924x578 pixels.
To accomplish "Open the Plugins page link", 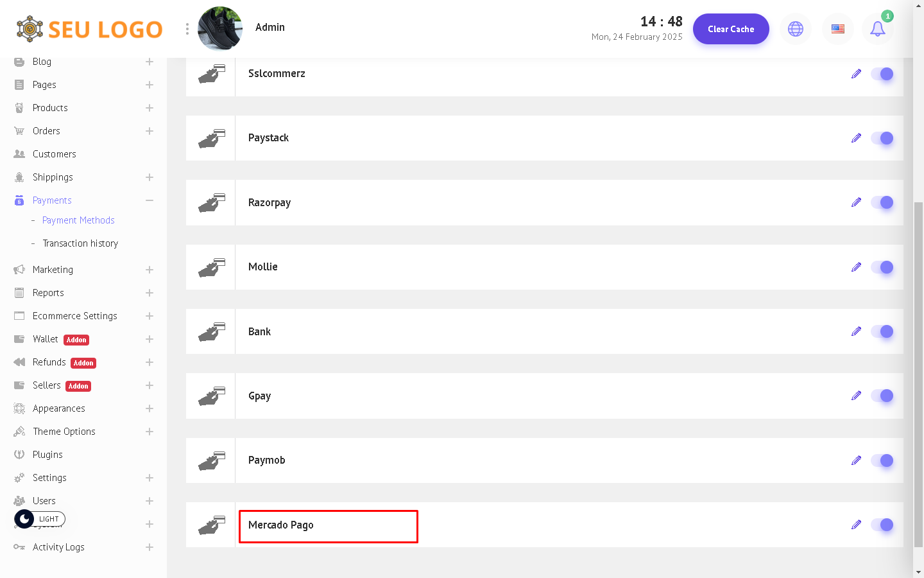I will 47,455.
